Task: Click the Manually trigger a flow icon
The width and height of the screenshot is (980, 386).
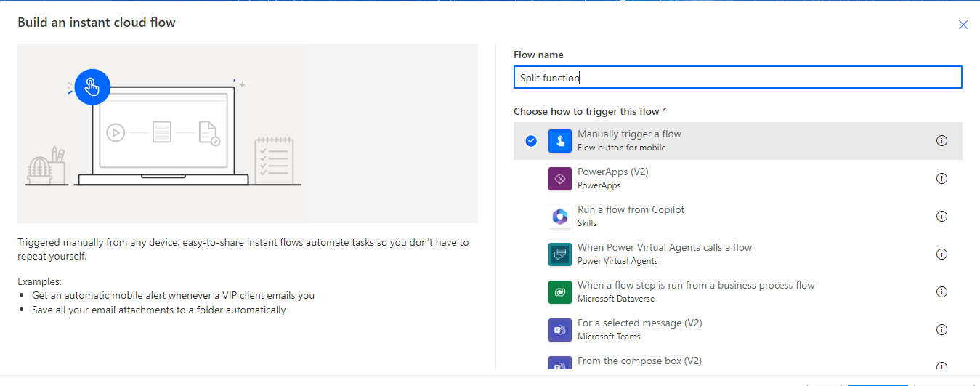Action: (x=560, y=141)
